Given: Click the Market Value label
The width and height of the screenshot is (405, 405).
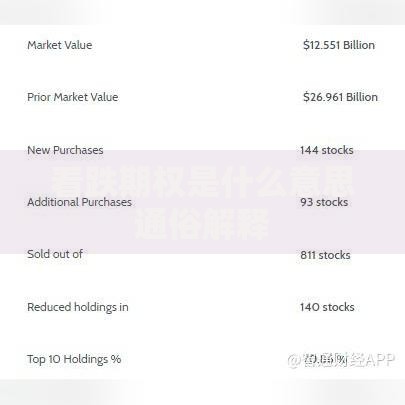Looking at the screenshot, I should tap(60, 45).
